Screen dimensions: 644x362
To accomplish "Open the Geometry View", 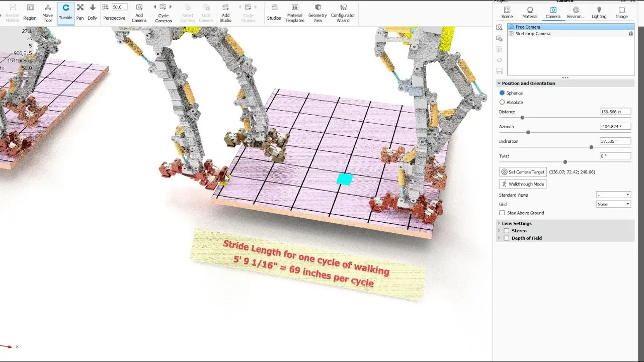I will [318, 13].
